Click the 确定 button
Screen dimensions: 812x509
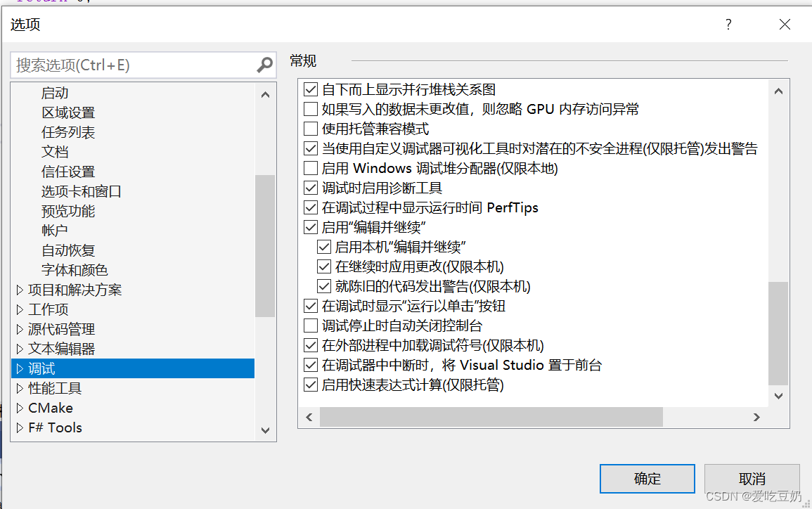(x=647, y=479)
